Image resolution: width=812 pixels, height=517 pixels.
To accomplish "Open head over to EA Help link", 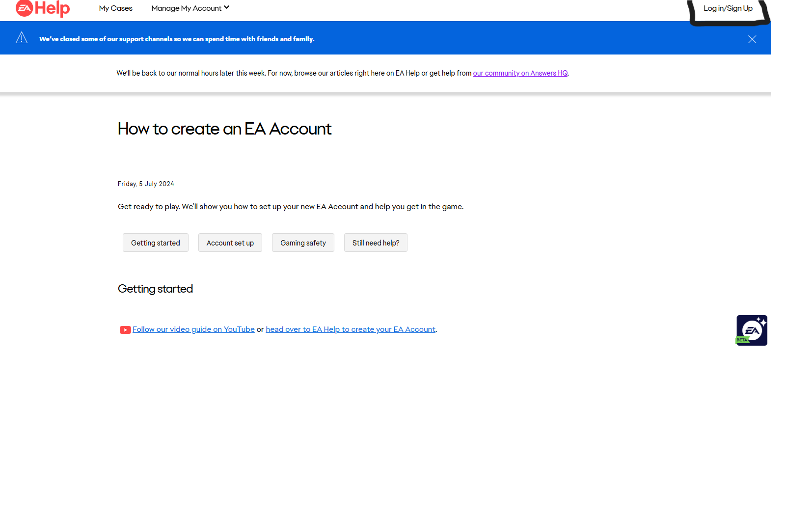I will [351, 329].
